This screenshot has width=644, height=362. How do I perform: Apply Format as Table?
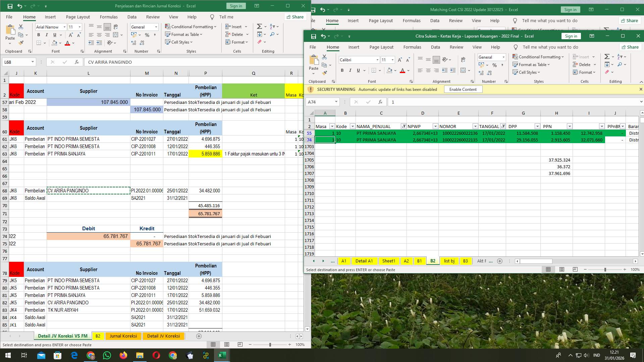pyautogui.click(x=531, y=64)
